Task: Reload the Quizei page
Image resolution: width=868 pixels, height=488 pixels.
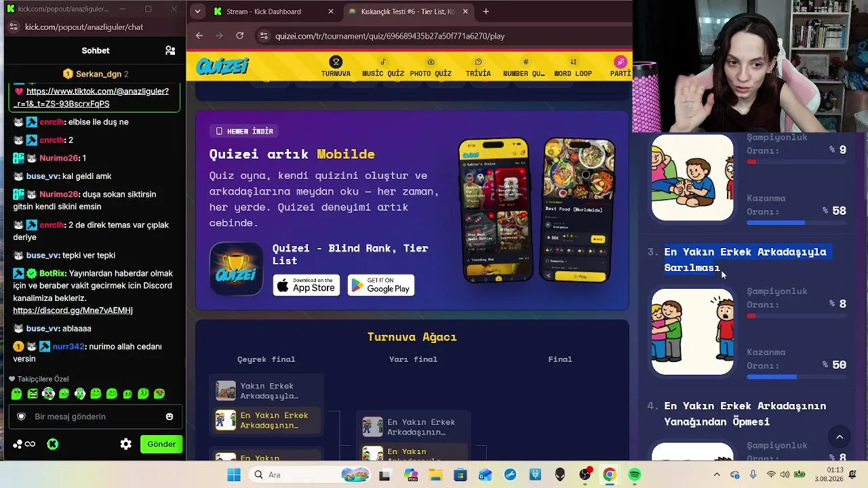Action: pyautogui.click(x=240, y=36)
